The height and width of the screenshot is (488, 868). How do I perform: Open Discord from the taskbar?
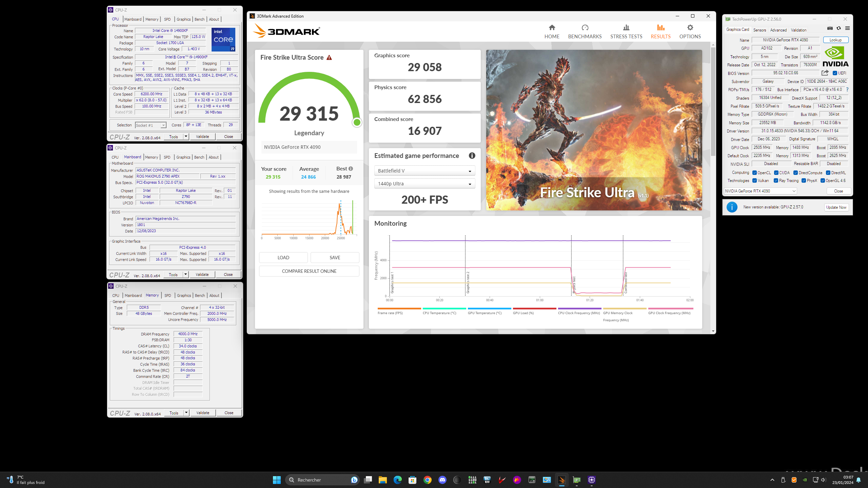pyautogui.click(x=442, y=480)
